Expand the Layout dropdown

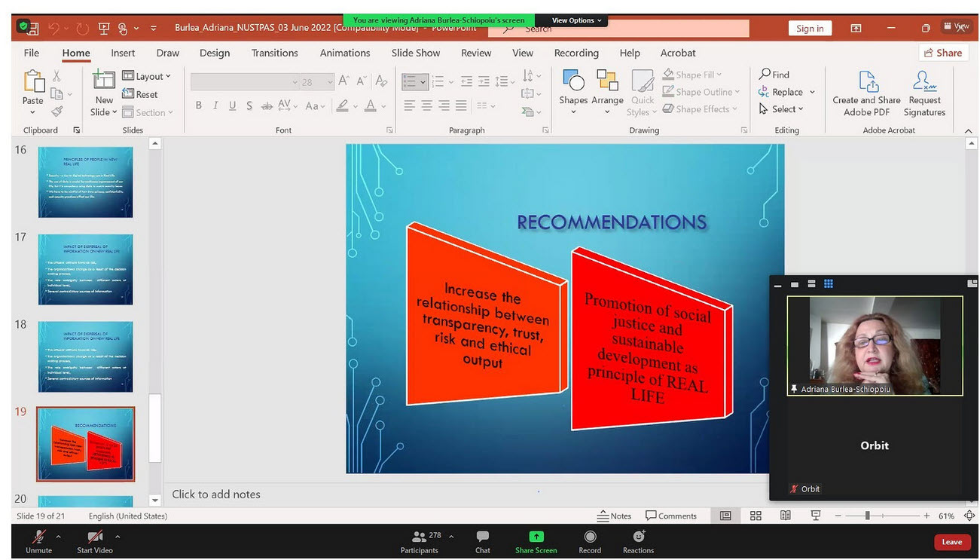(148, 76)
